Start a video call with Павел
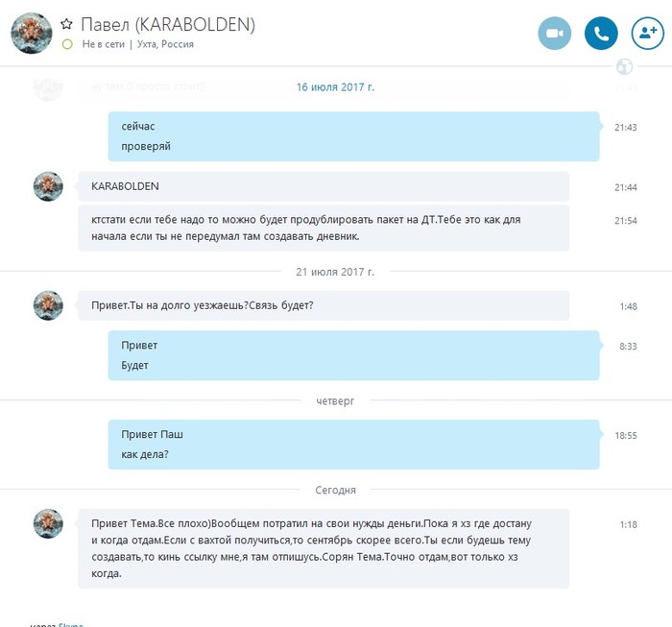672x627 pixels. click(x=554, y=34)
